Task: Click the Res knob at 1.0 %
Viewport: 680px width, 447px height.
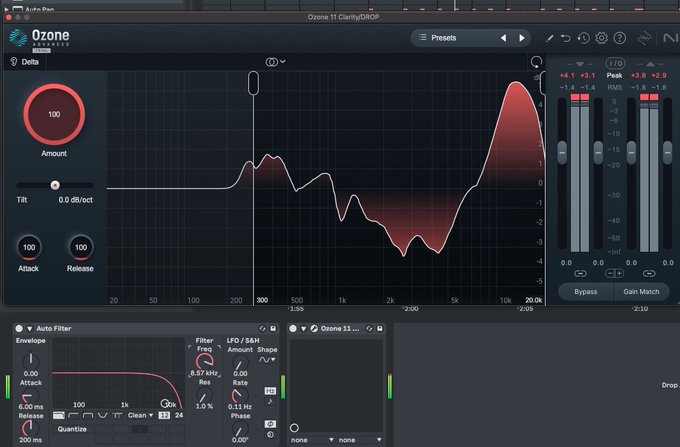Action: click(x=204, y=395)
